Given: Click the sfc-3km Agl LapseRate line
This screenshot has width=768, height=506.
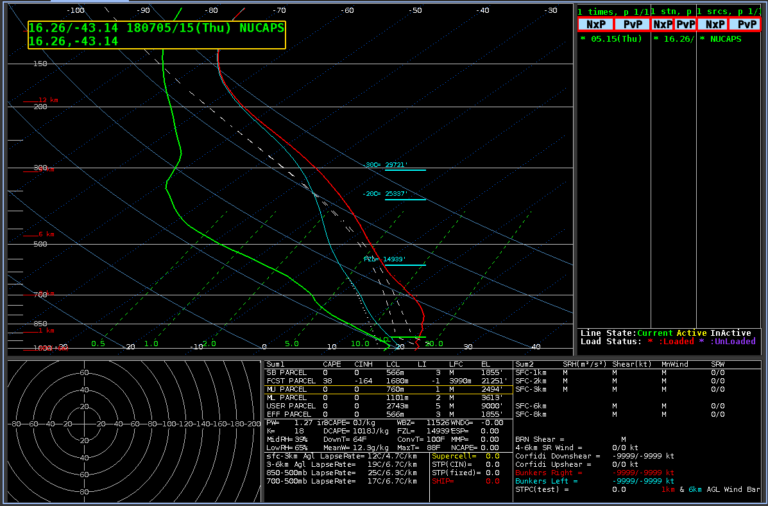Looking at the screenshot, I should [342, 456].
